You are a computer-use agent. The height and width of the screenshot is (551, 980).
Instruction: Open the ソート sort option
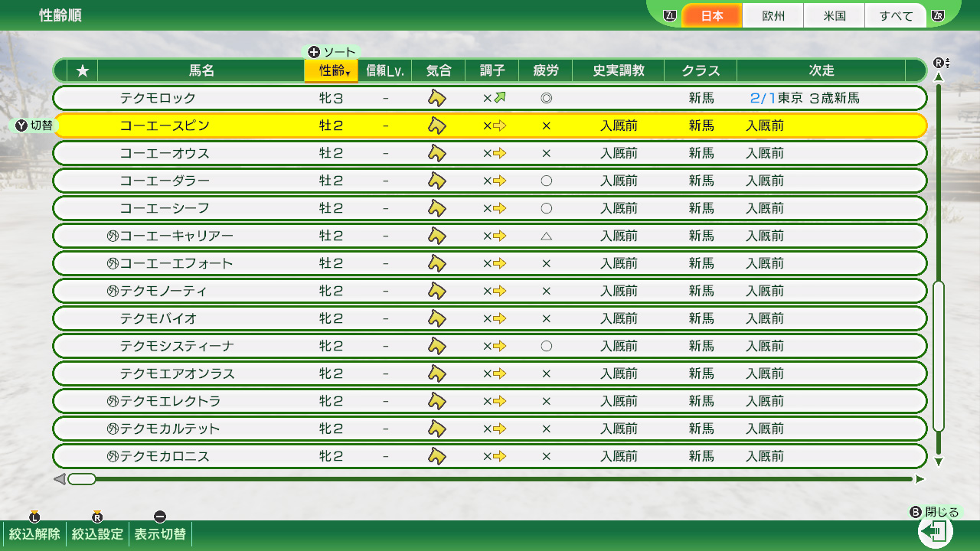point(332,52)
